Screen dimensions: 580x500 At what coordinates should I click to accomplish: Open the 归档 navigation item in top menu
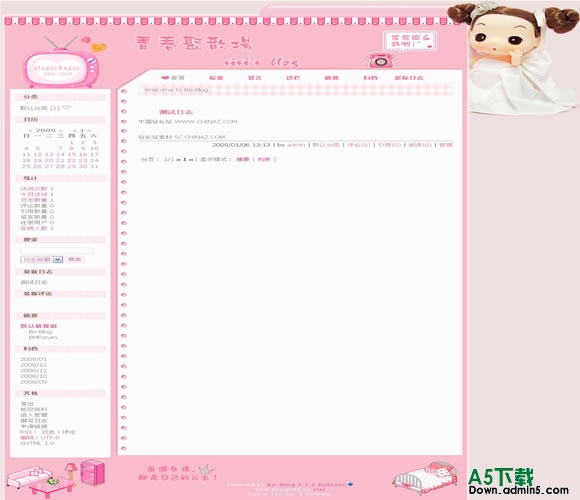(370, 78)
